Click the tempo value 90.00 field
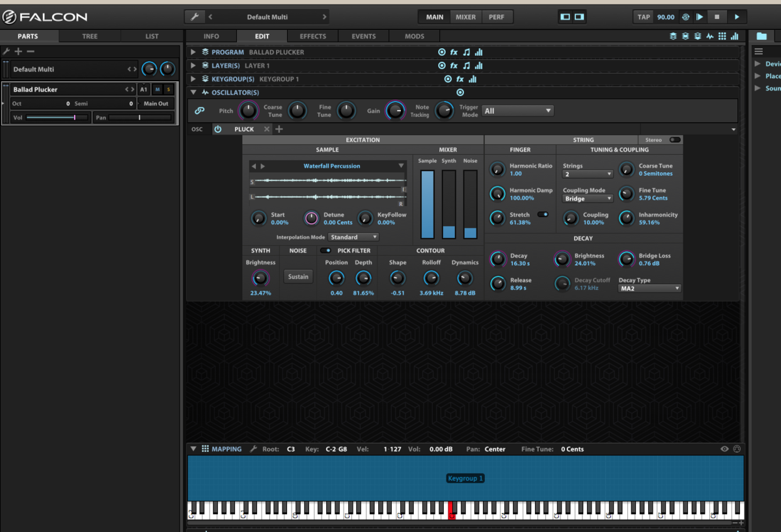The image size is (781, 532). [666, 17]
